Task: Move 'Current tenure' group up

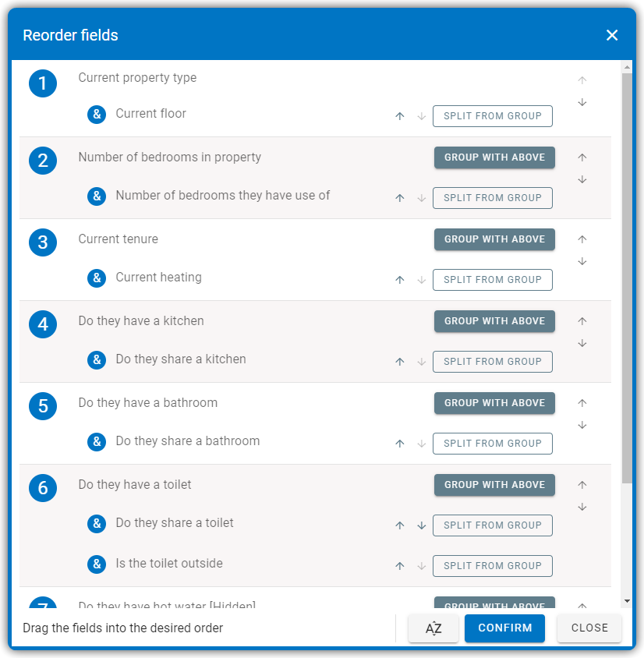Action: tap(582, 239)
